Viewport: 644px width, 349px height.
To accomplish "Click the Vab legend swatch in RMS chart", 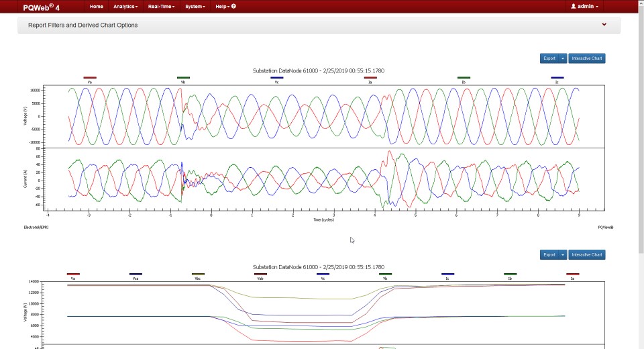I will coord(260,274).
